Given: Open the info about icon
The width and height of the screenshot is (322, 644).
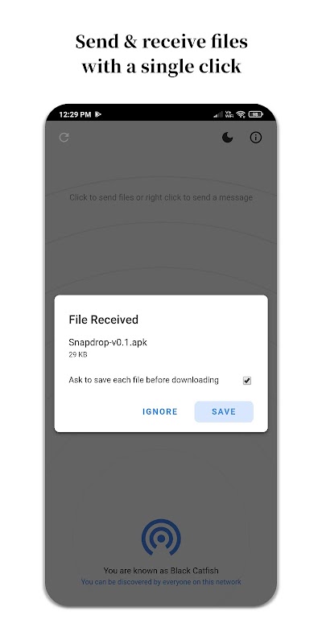Looking at the screenshot, I should (256, 138).
